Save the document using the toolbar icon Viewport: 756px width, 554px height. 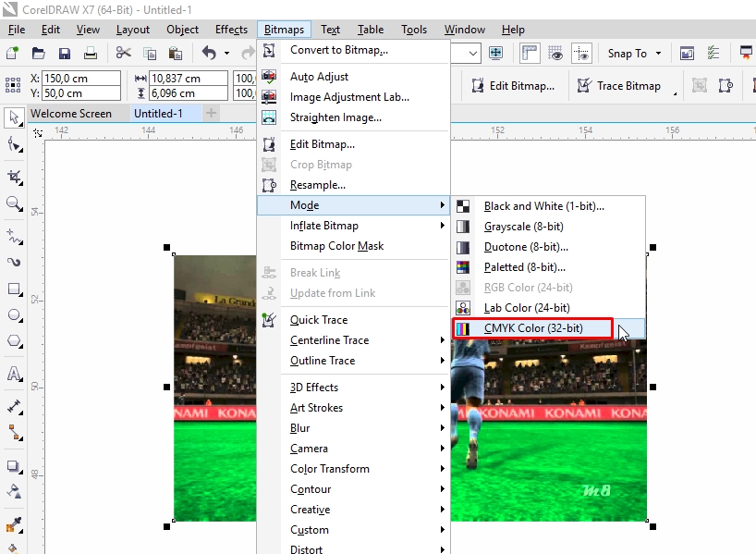64,53
